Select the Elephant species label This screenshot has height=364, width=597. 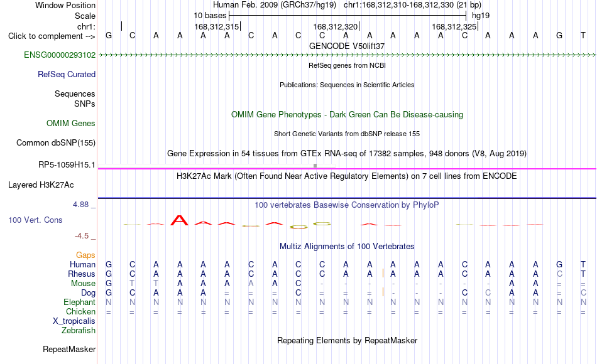[80, 302]
